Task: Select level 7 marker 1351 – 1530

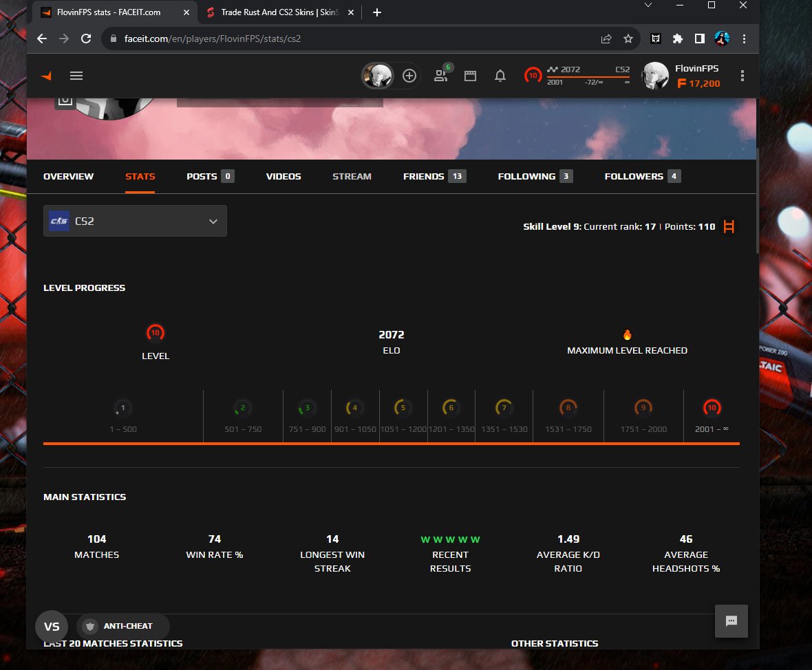Action: (504, 409)
